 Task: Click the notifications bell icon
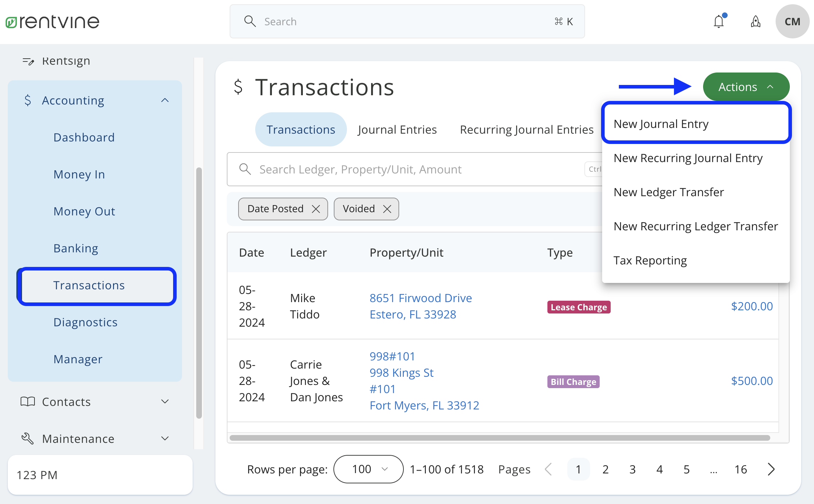point(719,22)
